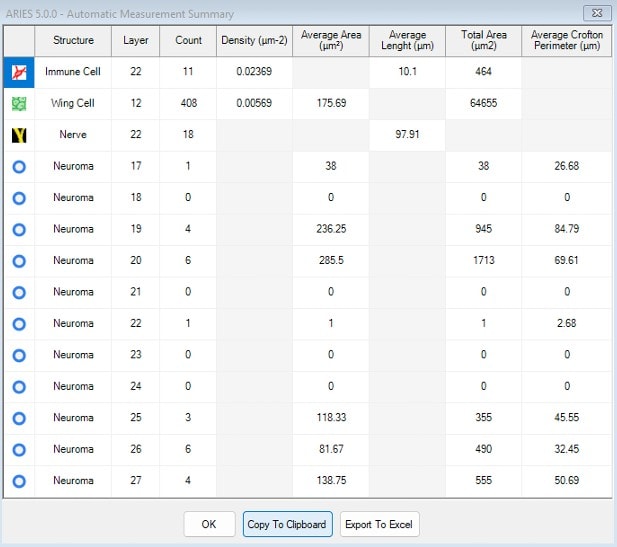Click average area value '118.33'

(x=331, y=418)
